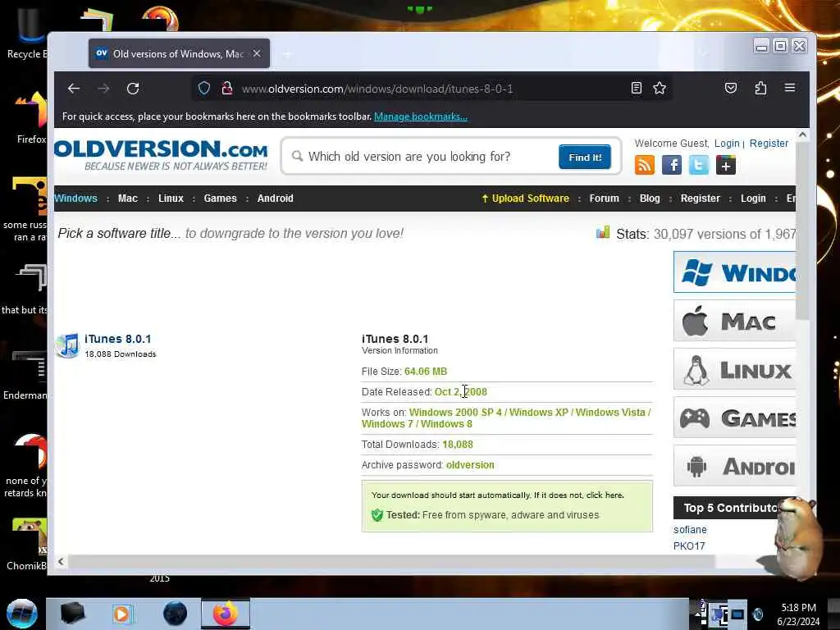Open the media player taskbar icon
This screenshot has height=630, width=840.
point(123,614)
